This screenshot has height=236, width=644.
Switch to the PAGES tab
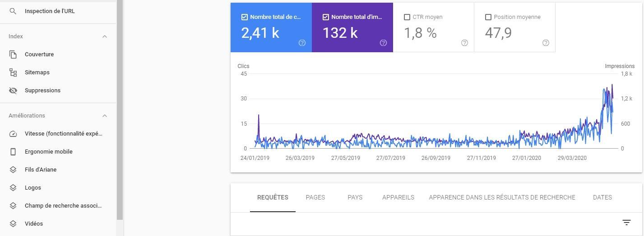(x=315, y=197)
